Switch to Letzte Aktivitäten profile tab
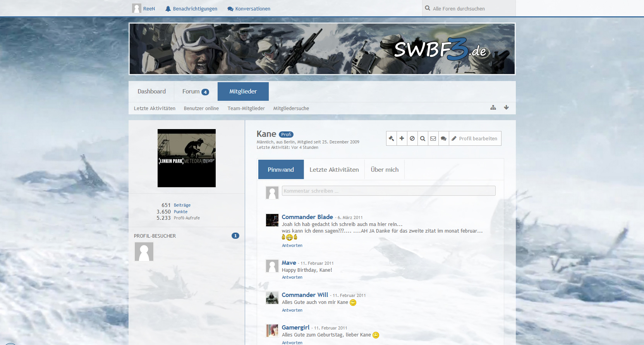The height and width of the screenshot is (345, 644). point(334,170)
